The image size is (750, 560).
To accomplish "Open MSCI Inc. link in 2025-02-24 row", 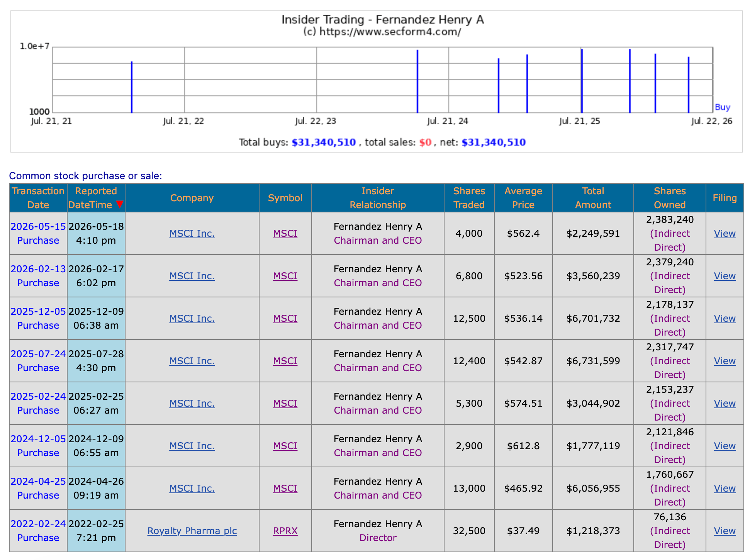I will [192, 403].
